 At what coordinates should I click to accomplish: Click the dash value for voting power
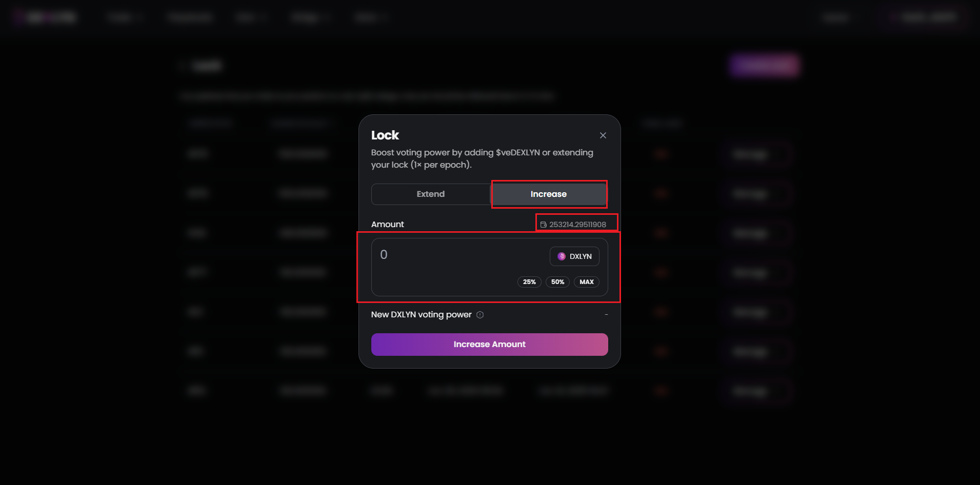(x=606, y=314)
